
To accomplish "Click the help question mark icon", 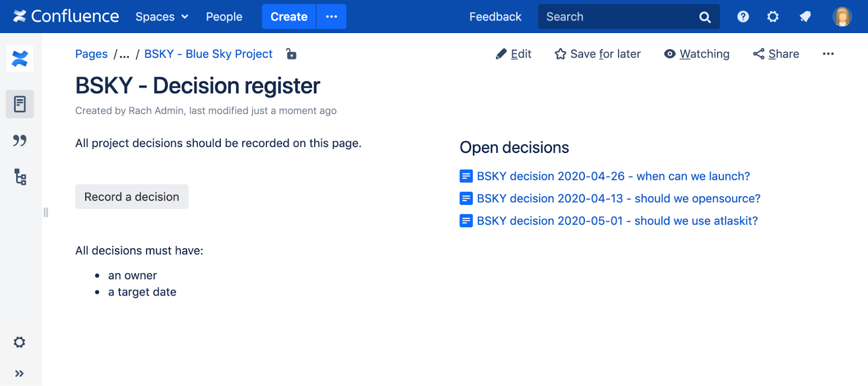I will (x=743, y=17).
